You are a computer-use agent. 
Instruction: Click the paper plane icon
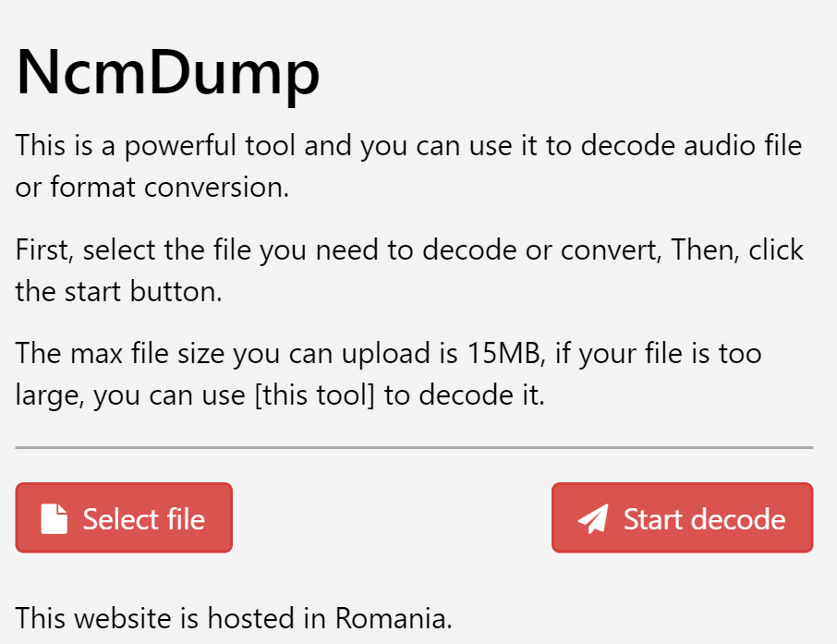(x=592, y=518)
